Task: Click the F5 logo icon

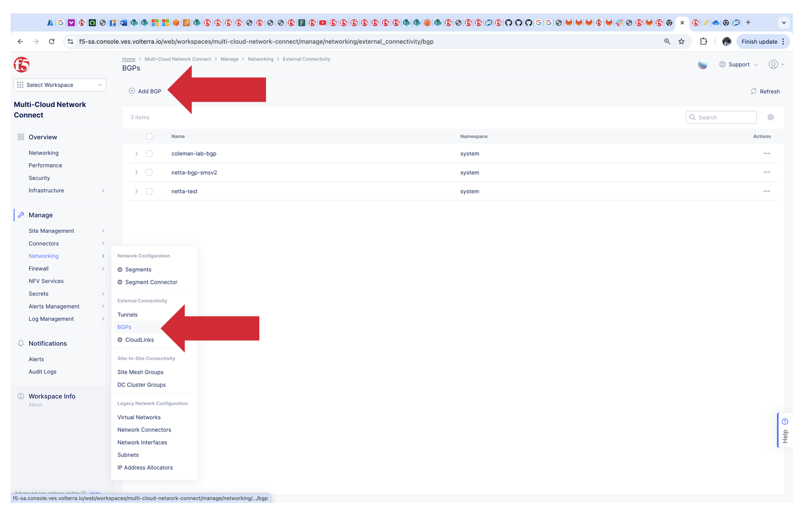Action: (22, 64)
